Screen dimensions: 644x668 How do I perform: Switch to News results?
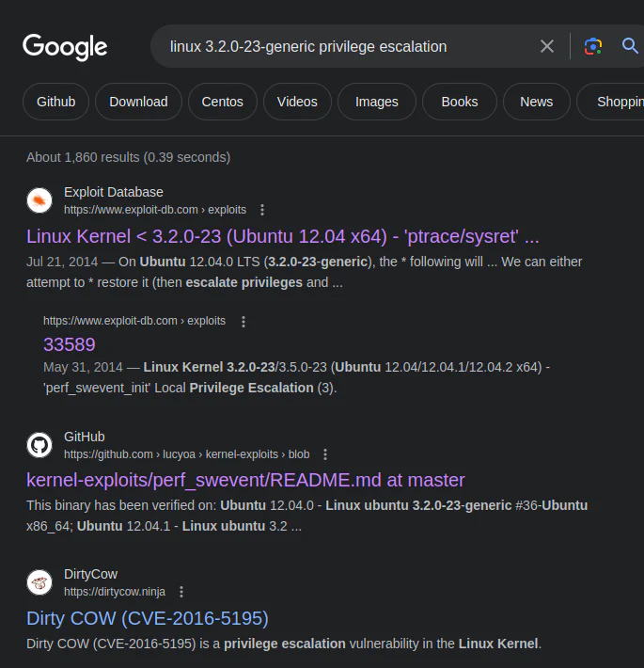pos(536,102)
